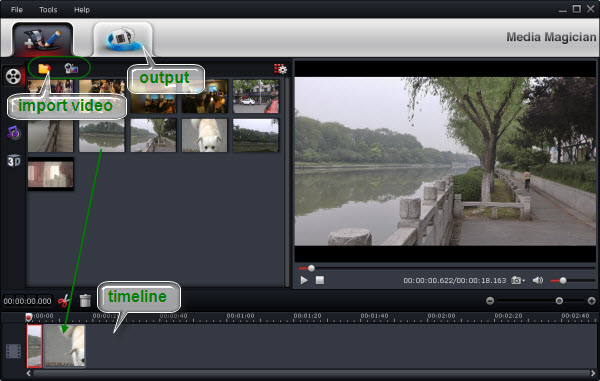The width and height of the screenshot is (600, 381).
Task: Click the volume slider handle
Action: point(563,281)
